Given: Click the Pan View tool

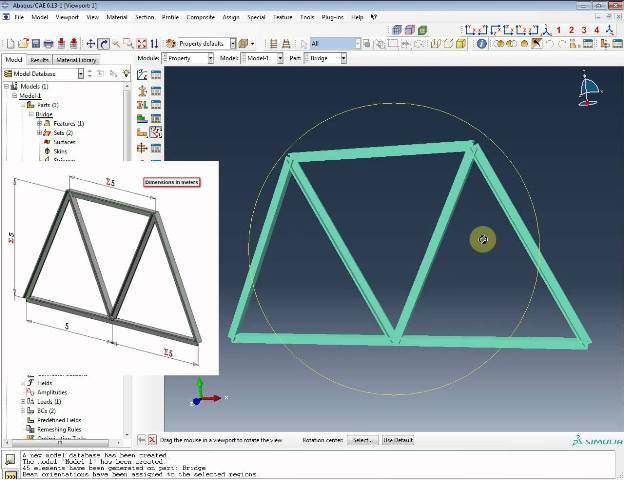Looking at the screenshot, I should 91,44.
